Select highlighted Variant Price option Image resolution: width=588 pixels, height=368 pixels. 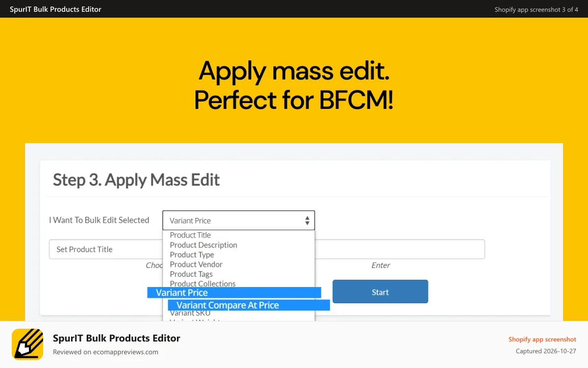[x=234, y=292]
